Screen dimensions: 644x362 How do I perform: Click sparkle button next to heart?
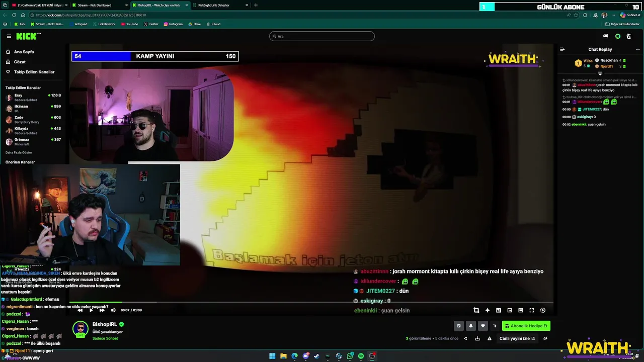[x=495, y=326]
